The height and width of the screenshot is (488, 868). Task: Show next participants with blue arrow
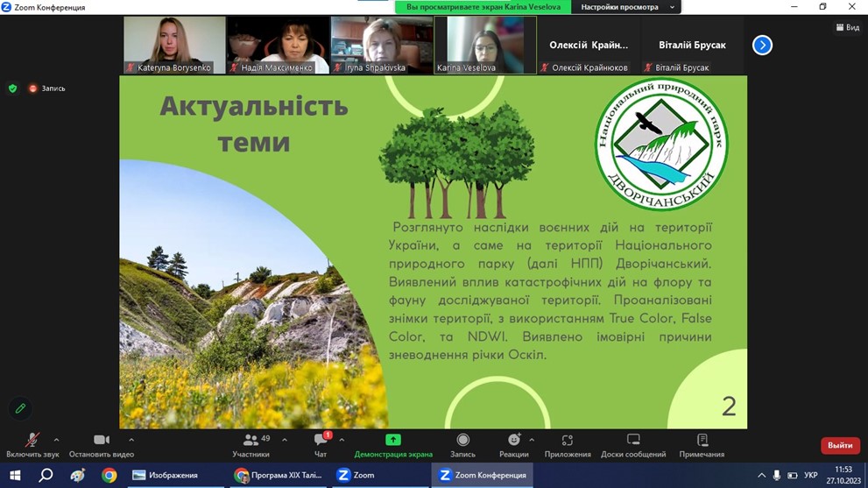pos(762,45)
